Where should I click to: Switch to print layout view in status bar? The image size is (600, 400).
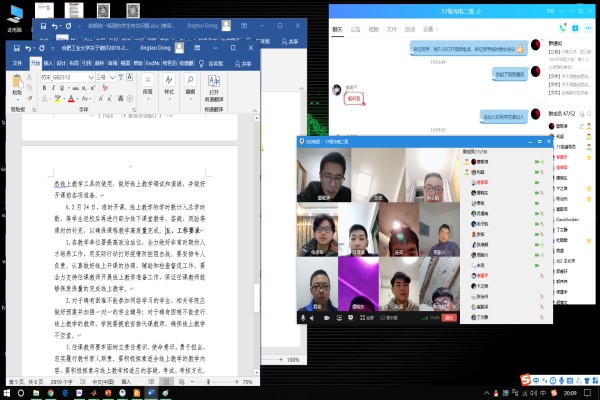(x=166, y=382)
